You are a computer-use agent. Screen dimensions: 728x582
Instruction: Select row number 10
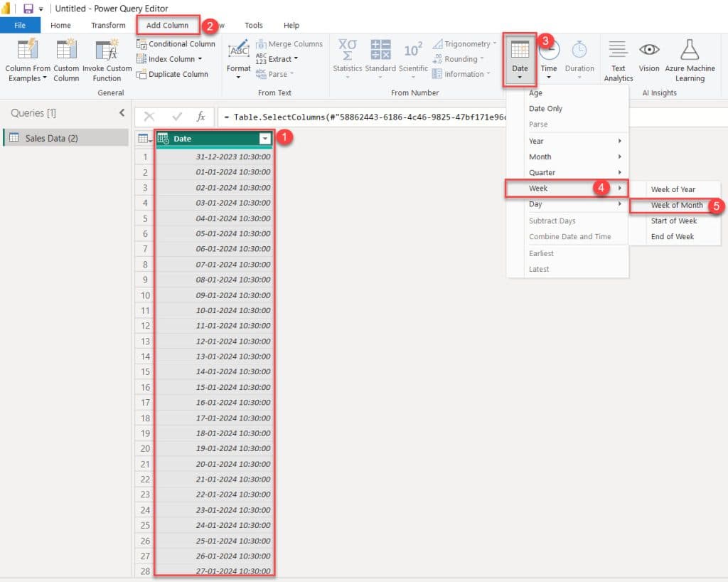pyautogui.click(x=145, y=295)
